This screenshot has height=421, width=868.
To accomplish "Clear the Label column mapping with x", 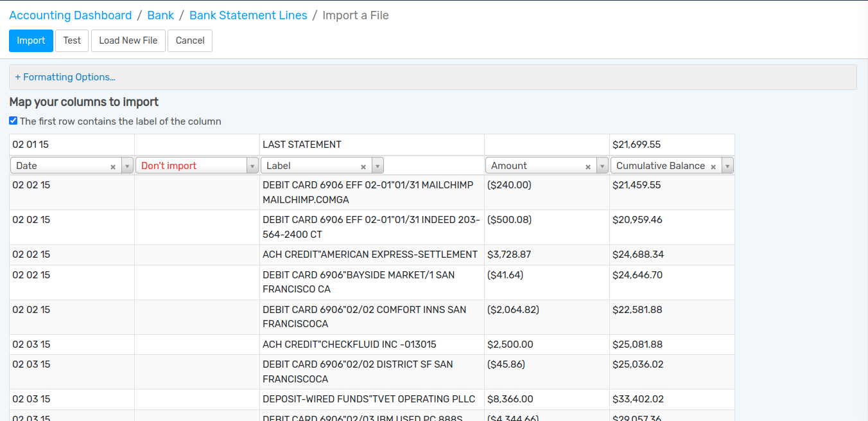I will click(363, 166).
